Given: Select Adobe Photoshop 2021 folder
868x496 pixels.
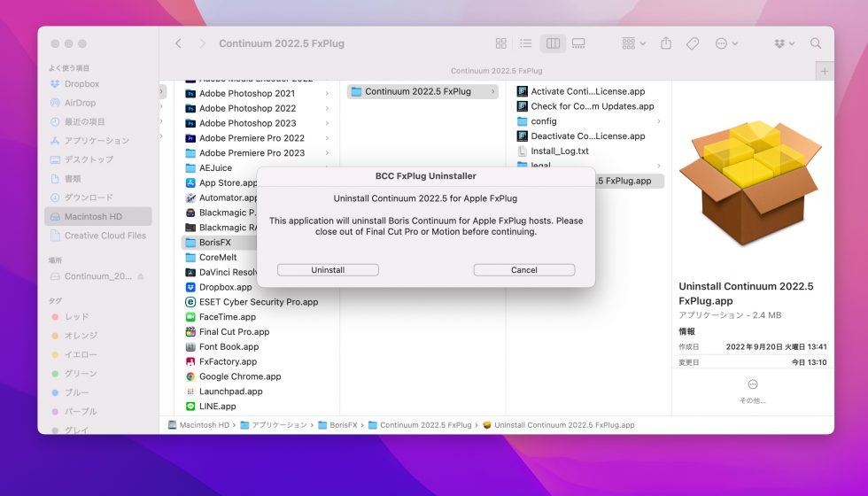Looking at the screenshot, I should 246,94.
